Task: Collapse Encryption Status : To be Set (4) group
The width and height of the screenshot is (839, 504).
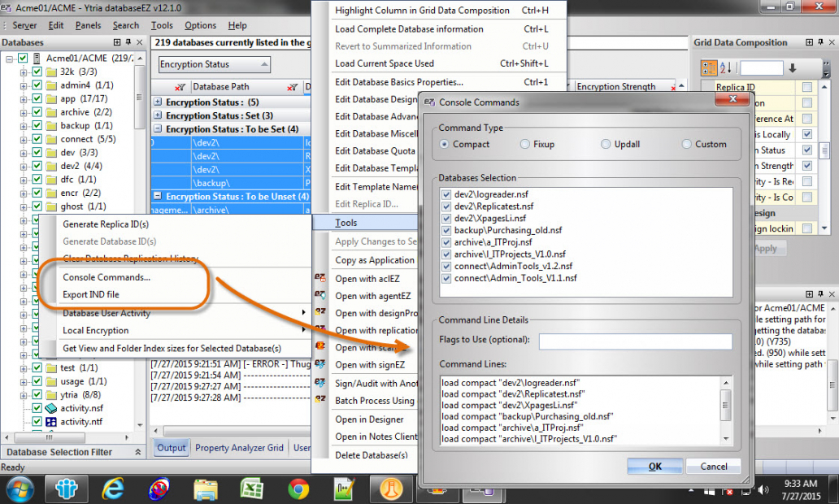Action: (158, 128)
